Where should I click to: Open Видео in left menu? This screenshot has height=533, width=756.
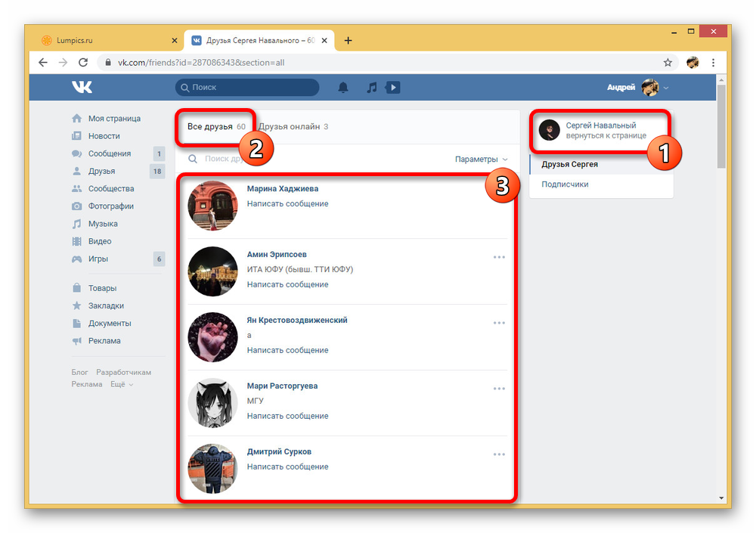[x=99, y=241]
